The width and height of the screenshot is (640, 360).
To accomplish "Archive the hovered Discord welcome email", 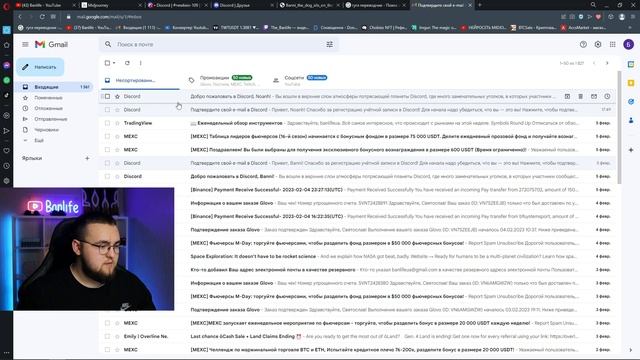I will point(567,96).
